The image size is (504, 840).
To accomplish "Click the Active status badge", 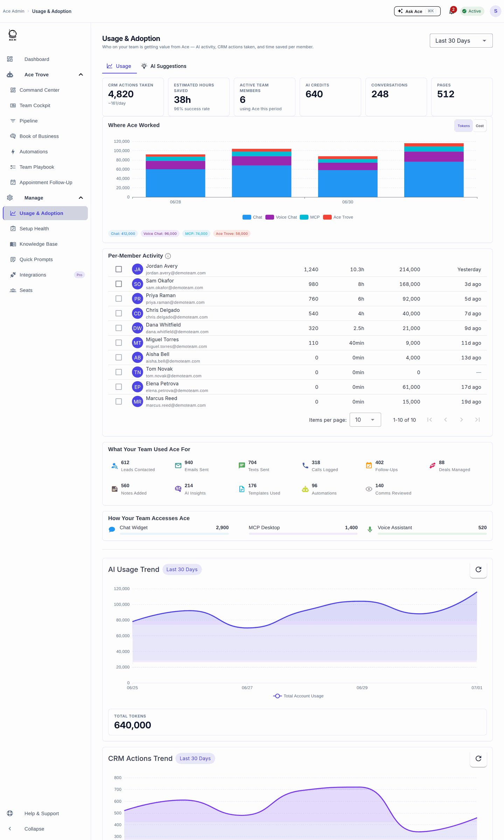I will 472,11.
